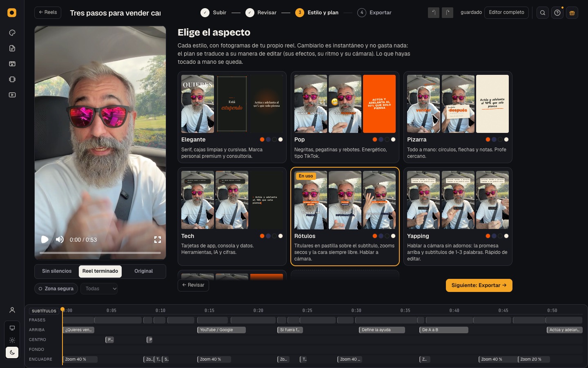
Task: Open the palette icon in the sidebar
Action: [12, 33]
